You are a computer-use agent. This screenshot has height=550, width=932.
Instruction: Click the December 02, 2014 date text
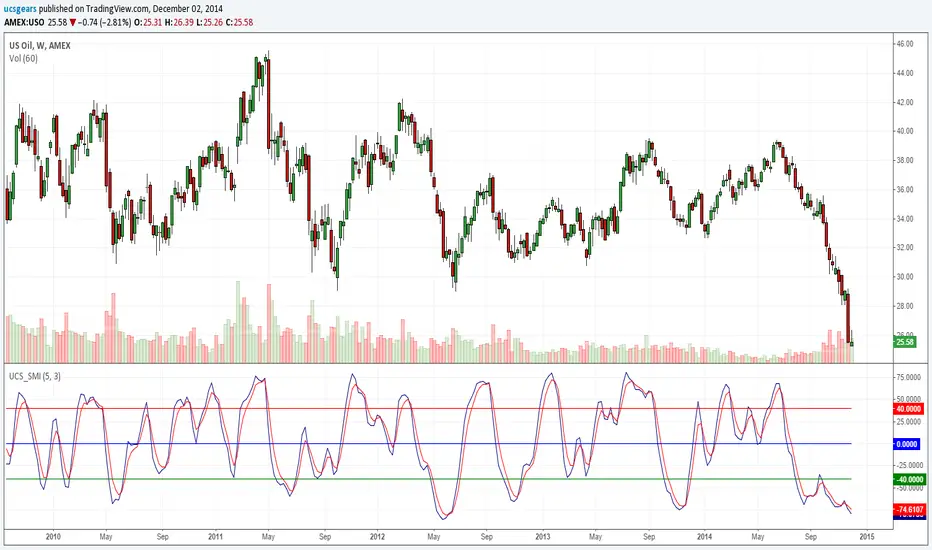click(188, 9)
